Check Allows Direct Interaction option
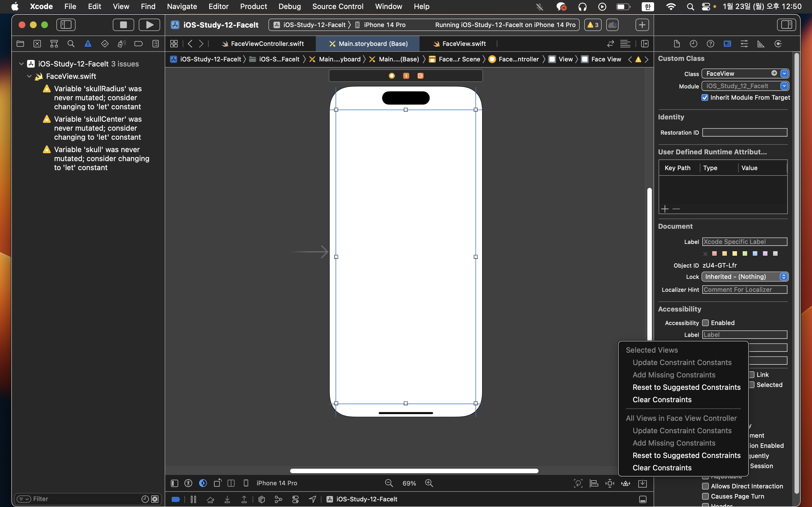This screenshot has width=812, height=507. click(705, 486)
